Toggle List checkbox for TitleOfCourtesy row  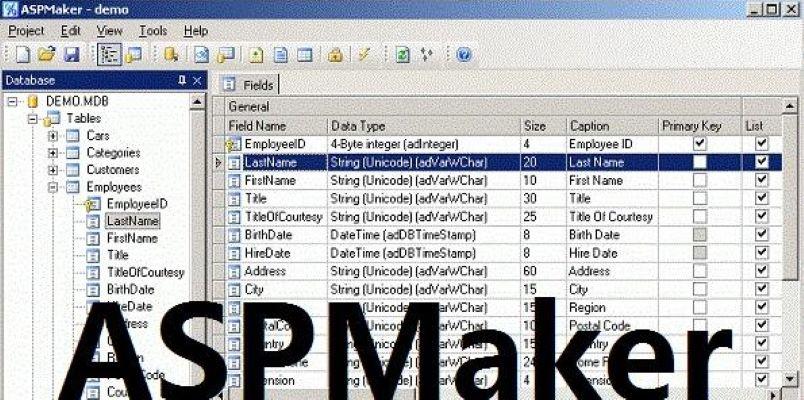[762, 216]
